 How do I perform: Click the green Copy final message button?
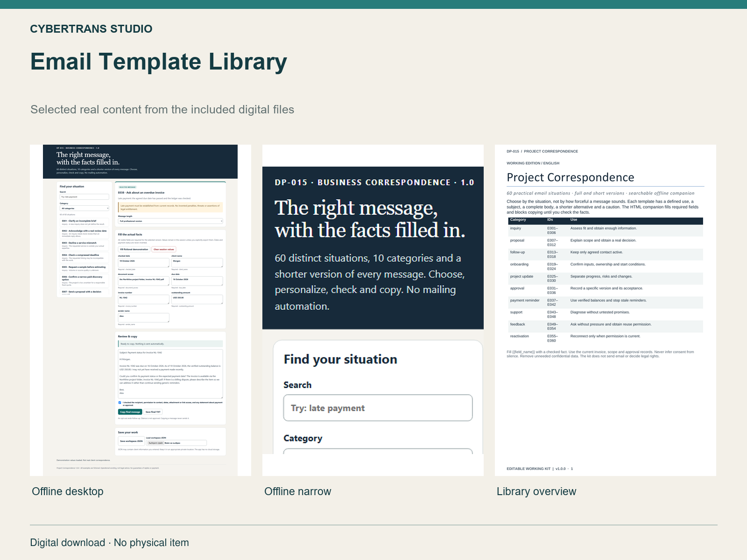(130, 412)
